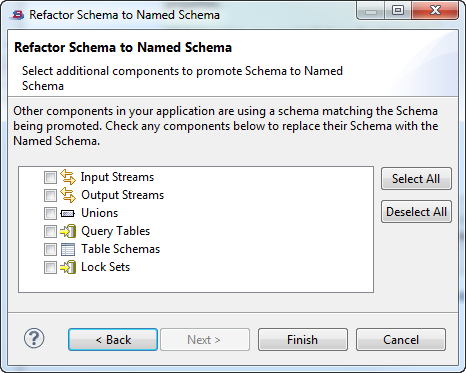Click Finish to complete refactoring

[x=303, y=340]
